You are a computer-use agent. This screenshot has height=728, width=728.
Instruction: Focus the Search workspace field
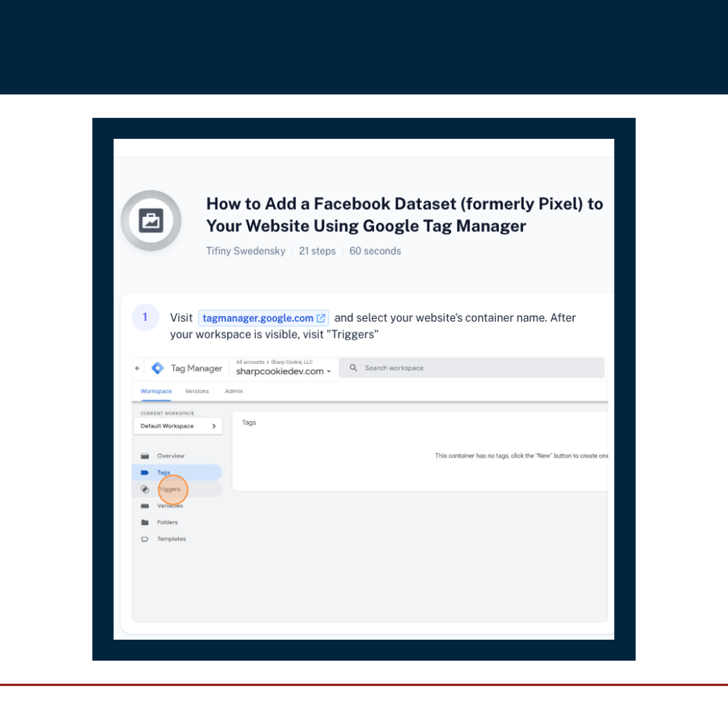(x=472, y=368)
